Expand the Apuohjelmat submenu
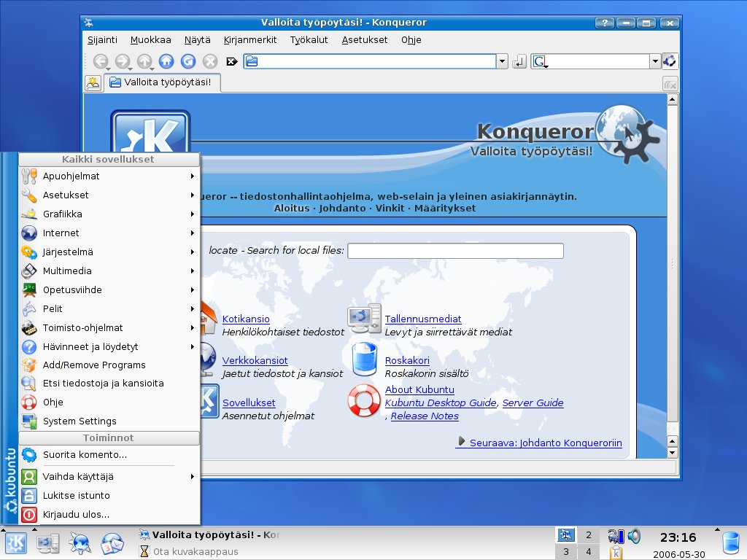The image size is (747, 560). click(109, 176)
